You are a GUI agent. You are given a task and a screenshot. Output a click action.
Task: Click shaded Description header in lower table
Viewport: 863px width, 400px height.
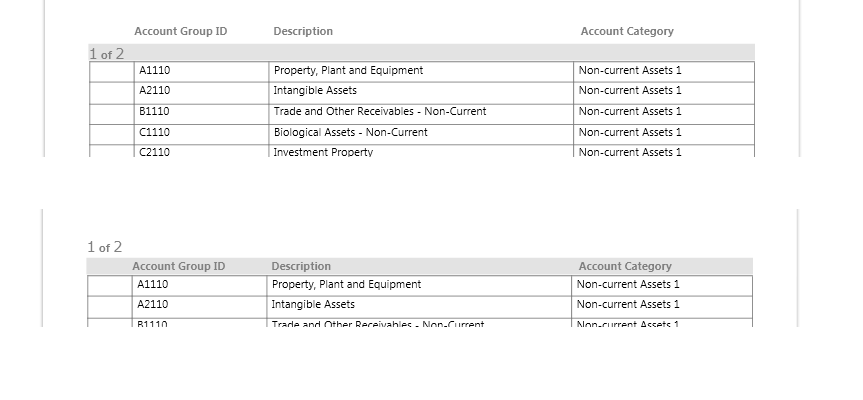[301, 266]
